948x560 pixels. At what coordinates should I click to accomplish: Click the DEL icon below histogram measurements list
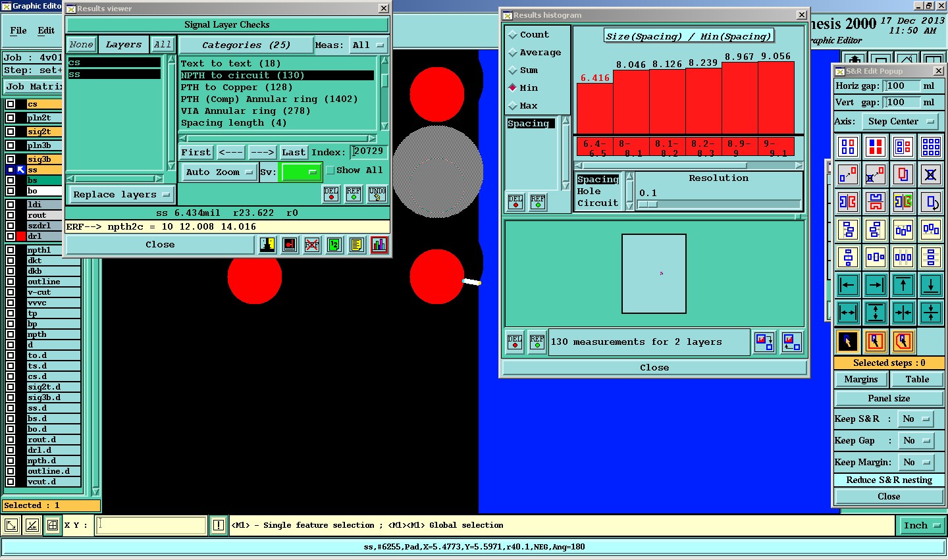[x=515, y=201]
